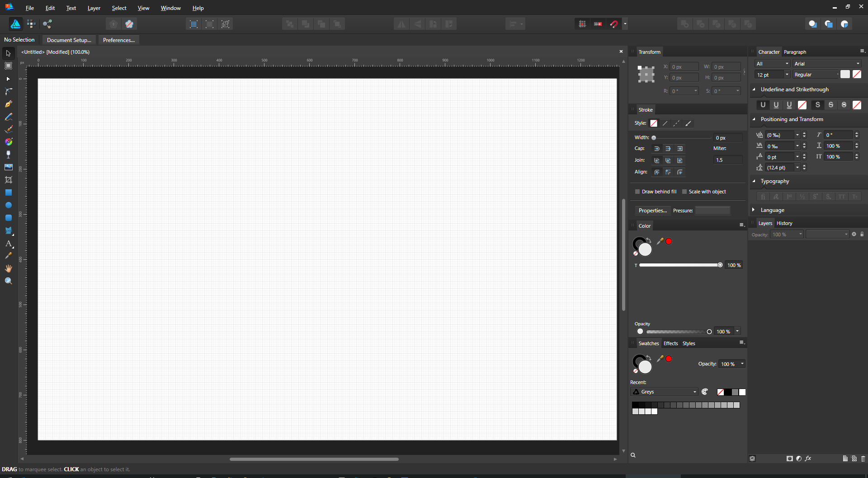868x478 pixels.
Task: Collapse Positioning and Transform section
Action: point(754,119)
